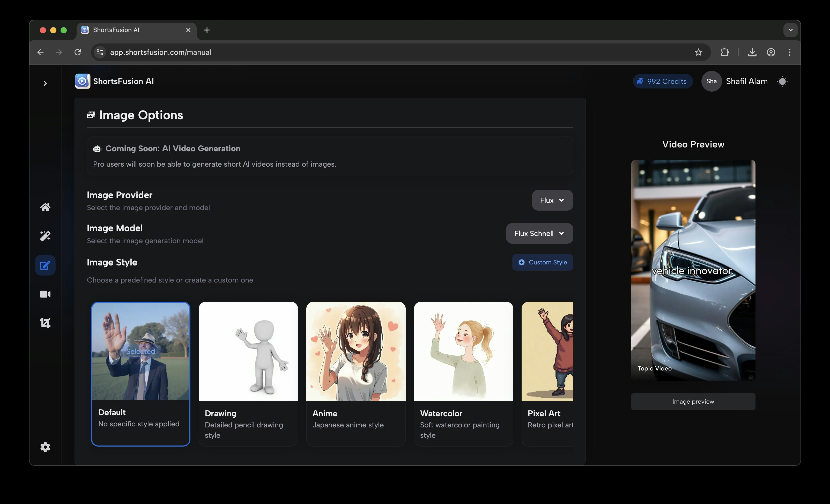
Task: Open settings gear in sidebar
Action: click(45, 447)
